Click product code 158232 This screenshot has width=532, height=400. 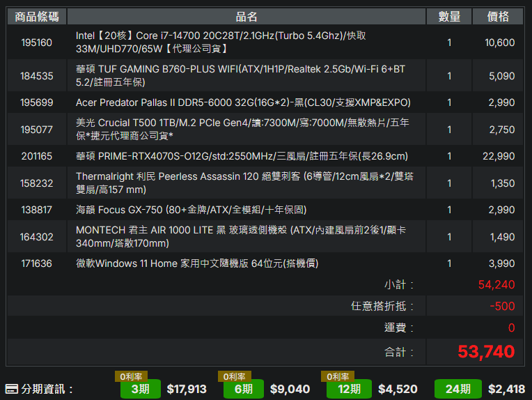pyautogui.click(x=37, y=183)
